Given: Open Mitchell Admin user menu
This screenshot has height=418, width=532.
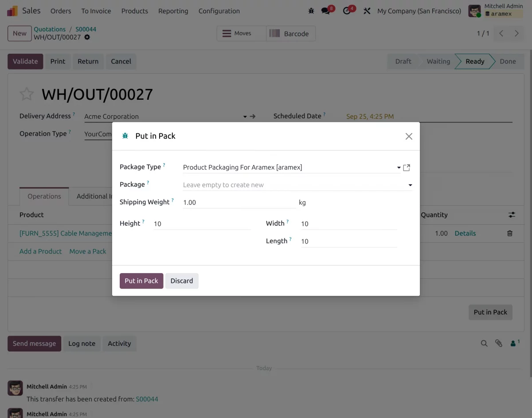Looking at the screenshot, I should pyautogui.click(x=496, y=11).
